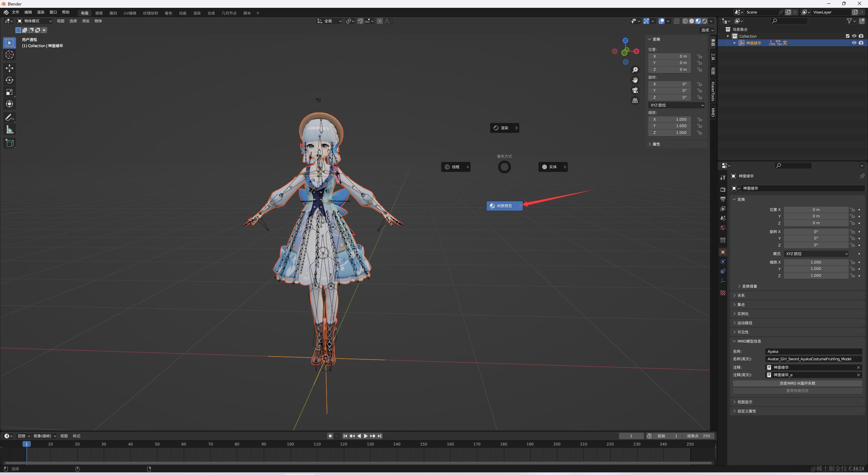Choose 材质预览 in shading pie menu

pyautogui.click(x=505, y=206)
